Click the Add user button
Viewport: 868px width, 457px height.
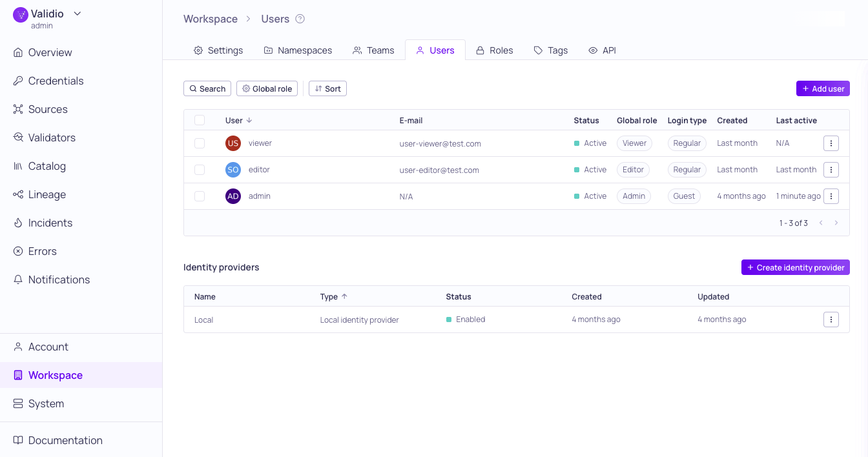(x=823, y=88)
